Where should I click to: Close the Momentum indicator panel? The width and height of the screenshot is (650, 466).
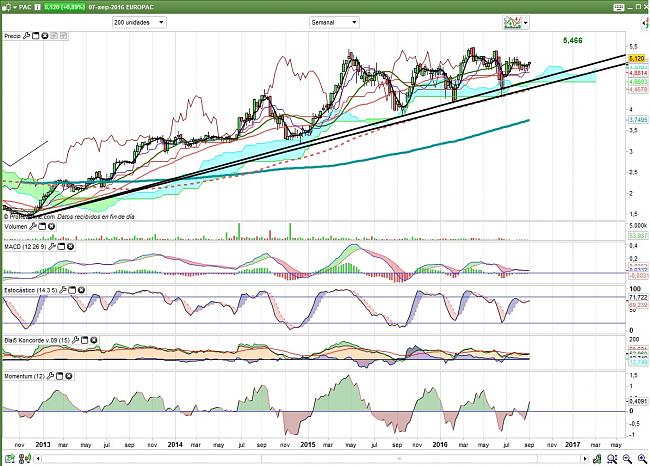(x=69, y=376)
